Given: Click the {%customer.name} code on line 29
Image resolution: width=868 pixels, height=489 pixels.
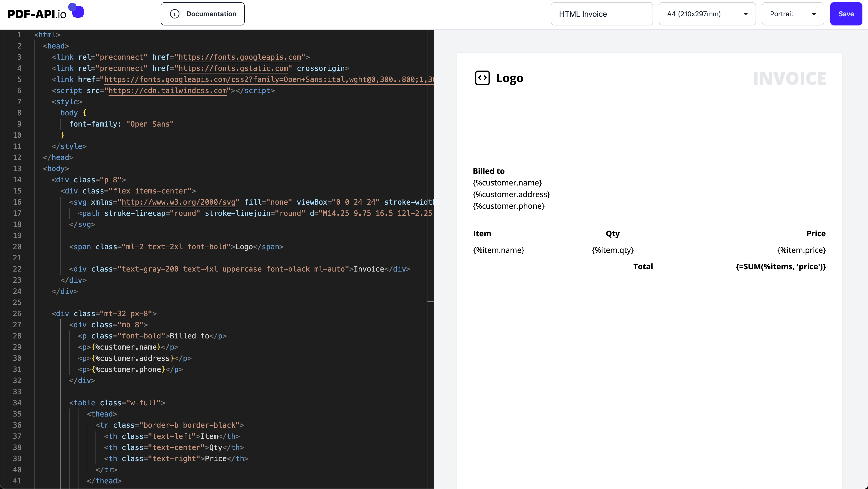Looking at the screenshot, I should pyautogui.click(x=128, y=347).
